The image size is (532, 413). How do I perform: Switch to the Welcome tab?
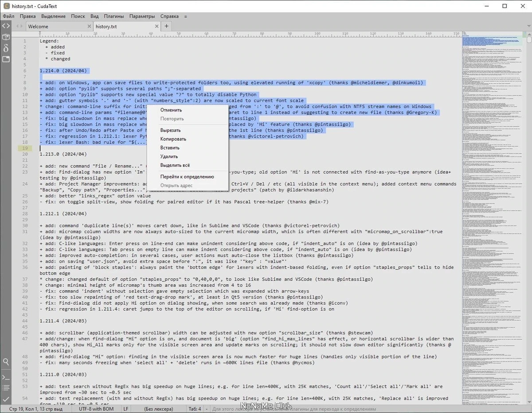59,26
